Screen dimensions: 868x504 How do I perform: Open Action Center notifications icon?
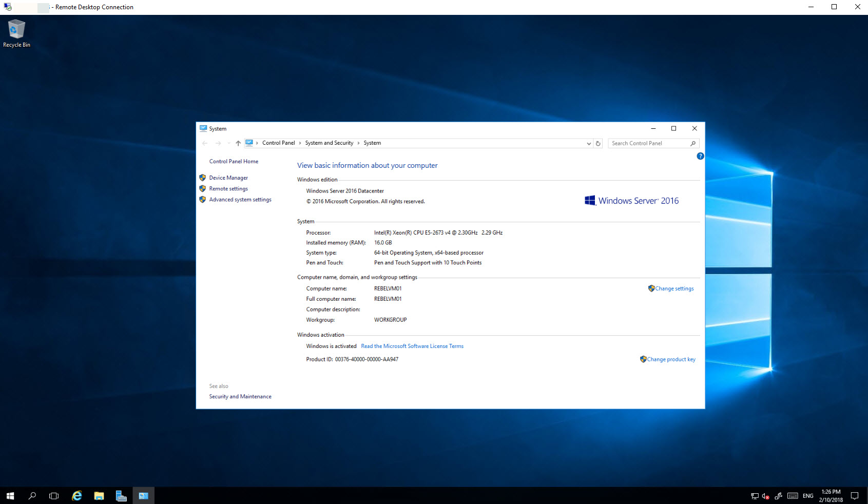tap(855, 496)
